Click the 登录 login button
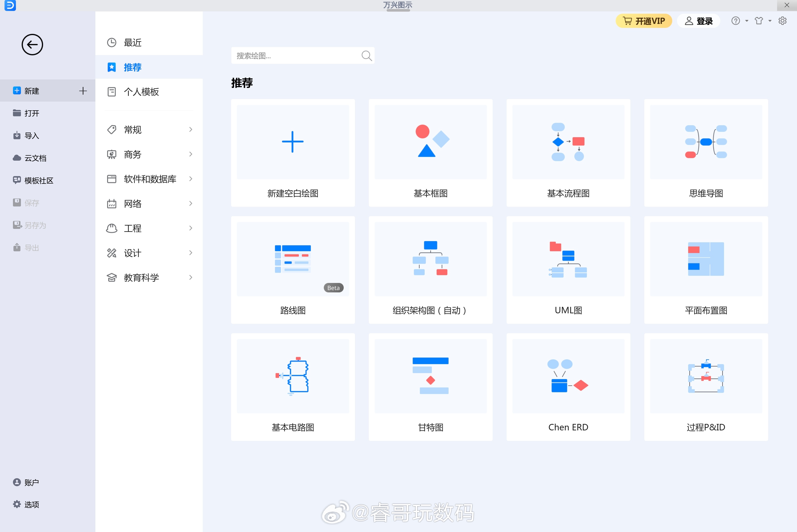797x532 pixels. [698, 21]
